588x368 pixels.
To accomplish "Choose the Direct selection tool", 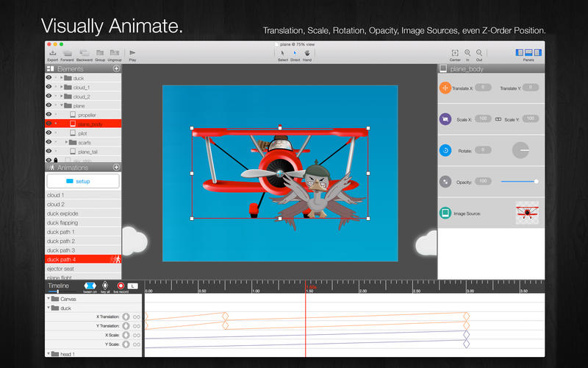I will [x=295, y=53].
